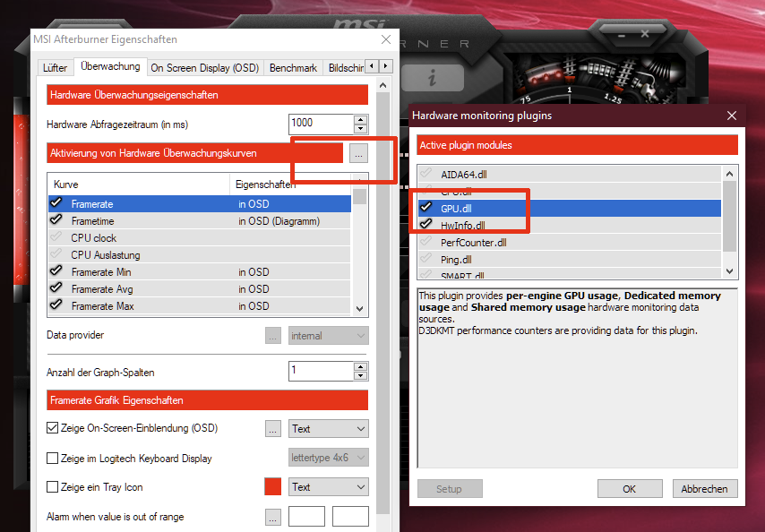Enable Zeige im Logitech Keyboard Display

coord(52,459)
